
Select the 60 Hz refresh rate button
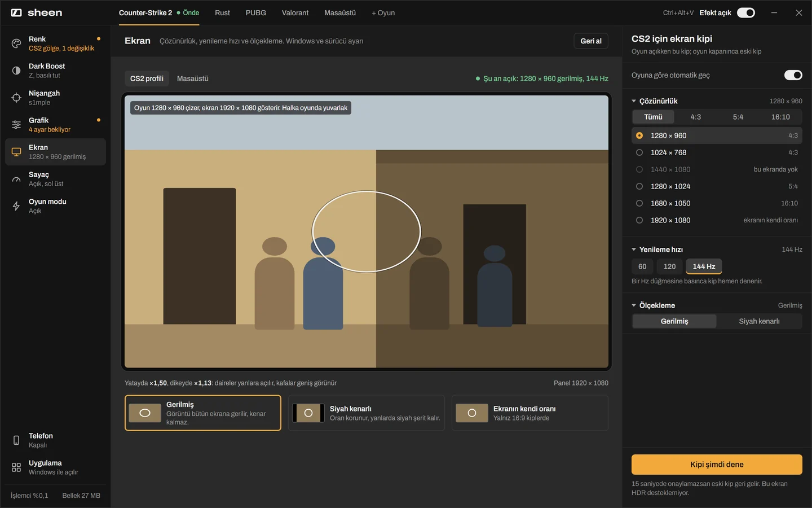[642, 266]
